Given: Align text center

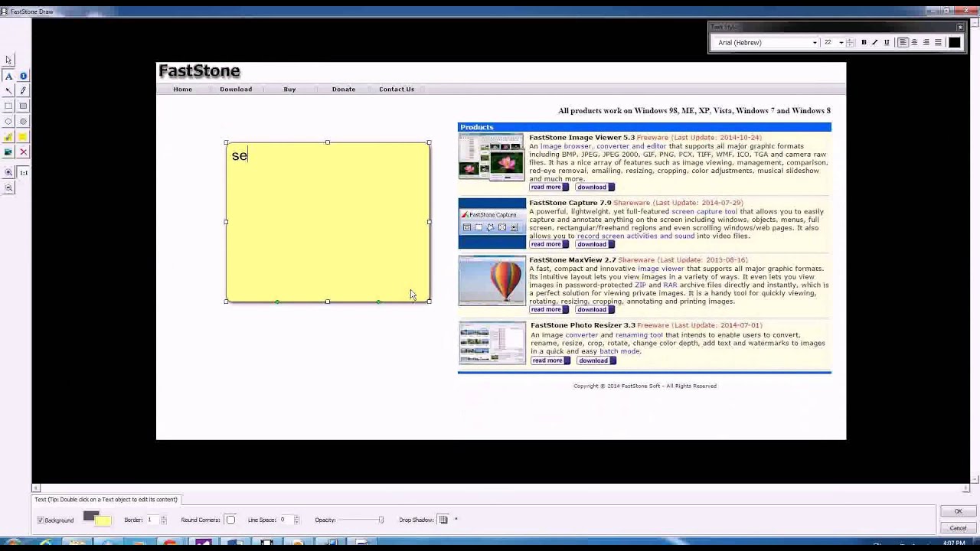Looking at the screenshot, I should click(914, 43).
